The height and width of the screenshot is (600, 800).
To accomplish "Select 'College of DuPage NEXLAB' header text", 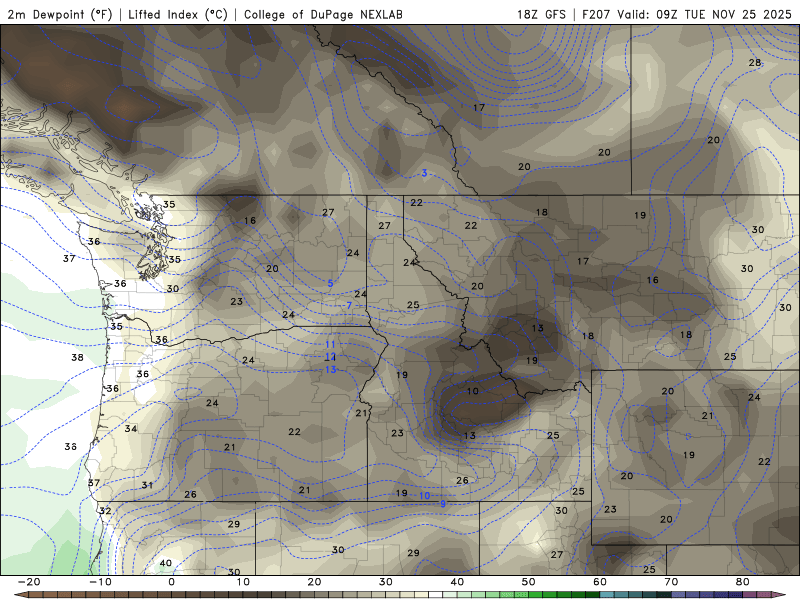I will [323, 14].
